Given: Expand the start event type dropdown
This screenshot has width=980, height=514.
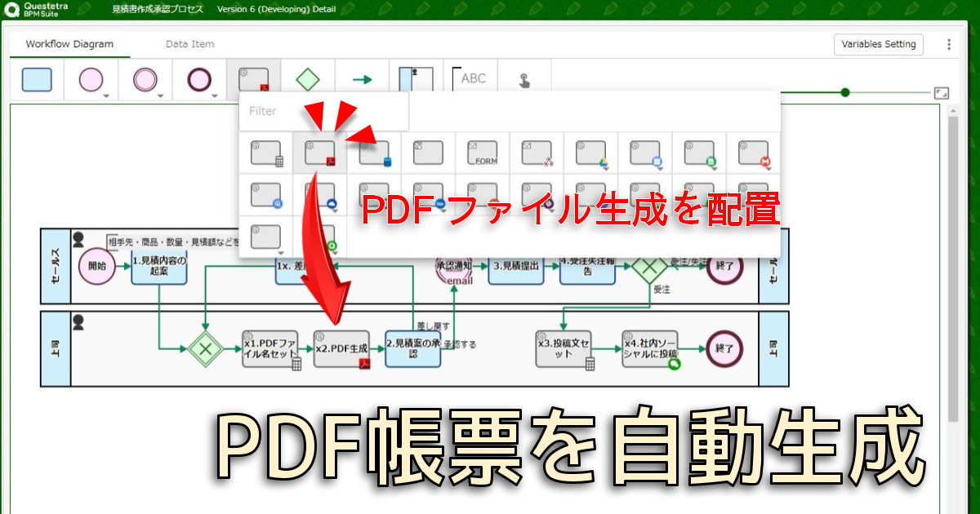Looking at the screenshot, I should (106, 95).
